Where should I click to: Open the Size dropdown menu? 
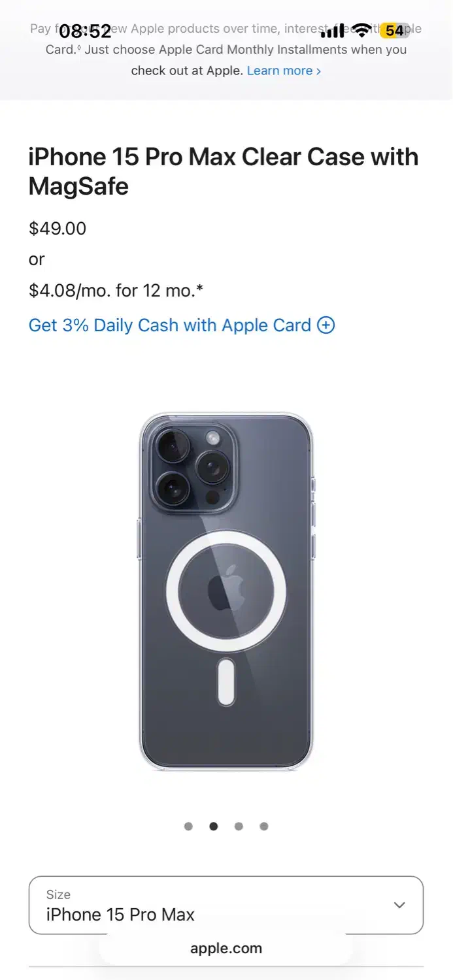226,906
